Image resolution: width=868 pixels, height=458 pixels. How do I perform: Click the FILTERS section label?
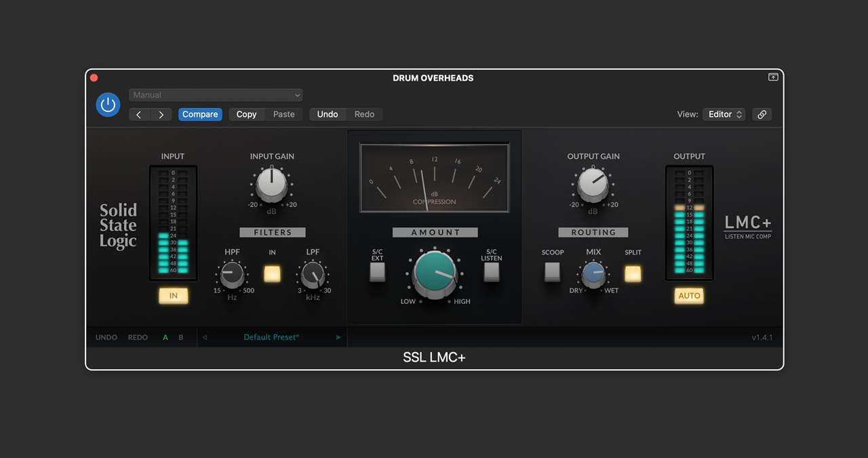[273, 232]
